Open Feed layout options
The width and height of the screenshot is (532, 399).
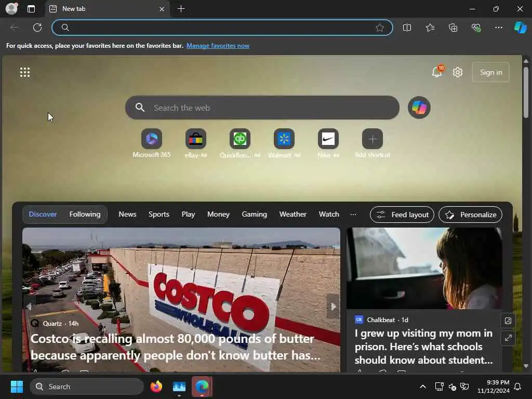pos(402,215)
